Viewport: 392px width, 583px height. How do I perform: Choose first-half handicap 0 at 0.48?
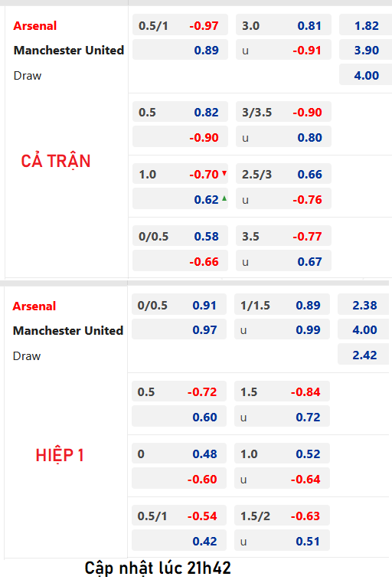pos(179,454)
